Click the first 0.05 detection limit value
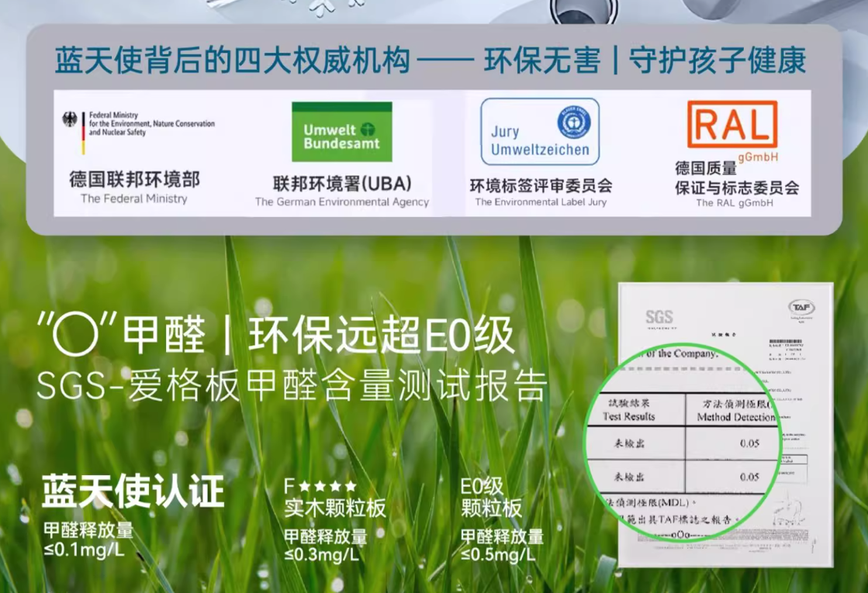868x593 pixels. 749,443
